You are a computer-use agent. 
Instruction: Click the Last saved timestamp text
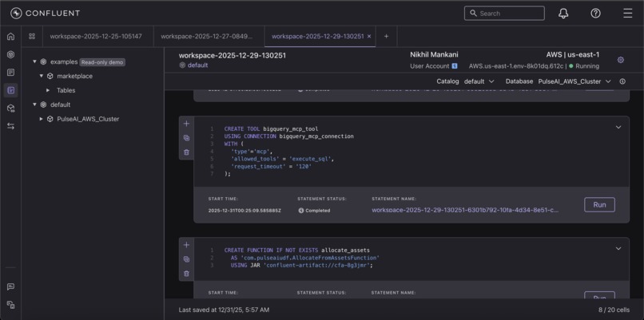tap(224, 310)
